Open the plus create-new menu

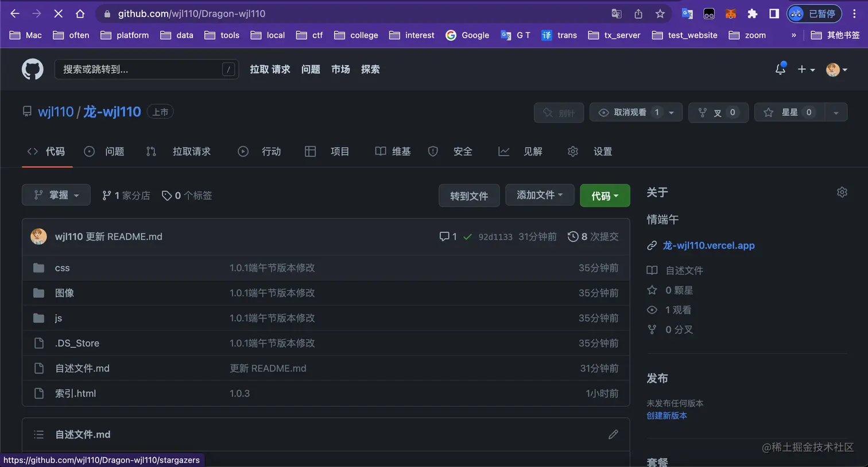tap(806, 69)
